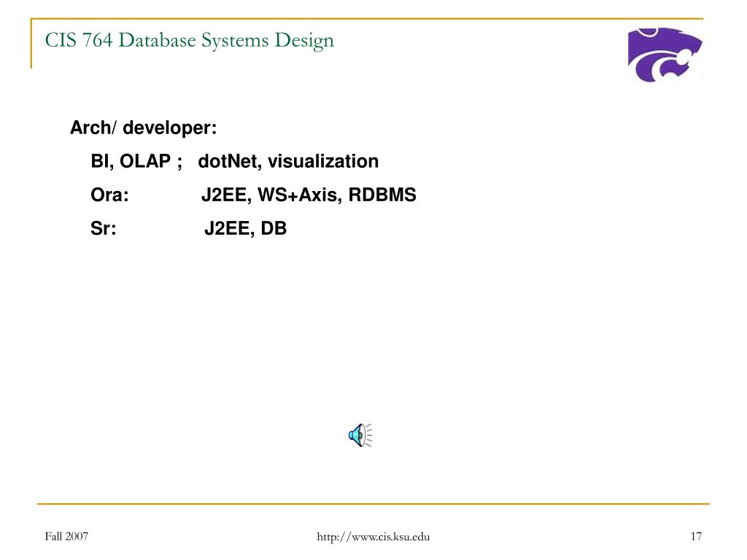The width and height of the screenshot is (747, 560).
Task: Click the purple wildcat logo
Action: tap(665, 54)
